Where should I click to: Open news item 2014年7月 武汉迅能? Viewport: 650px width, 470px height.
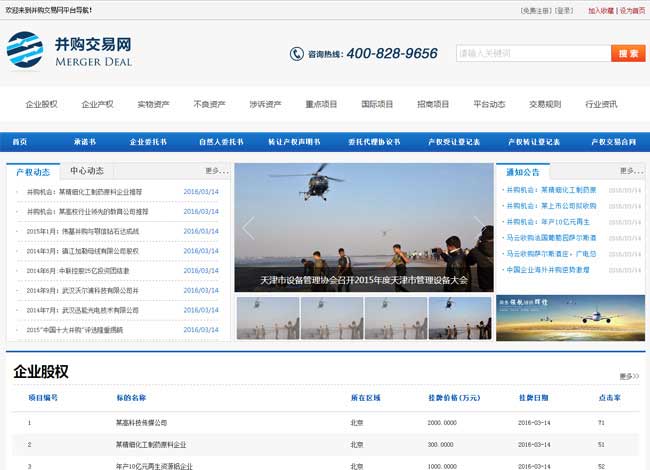(x=82, y=310)
